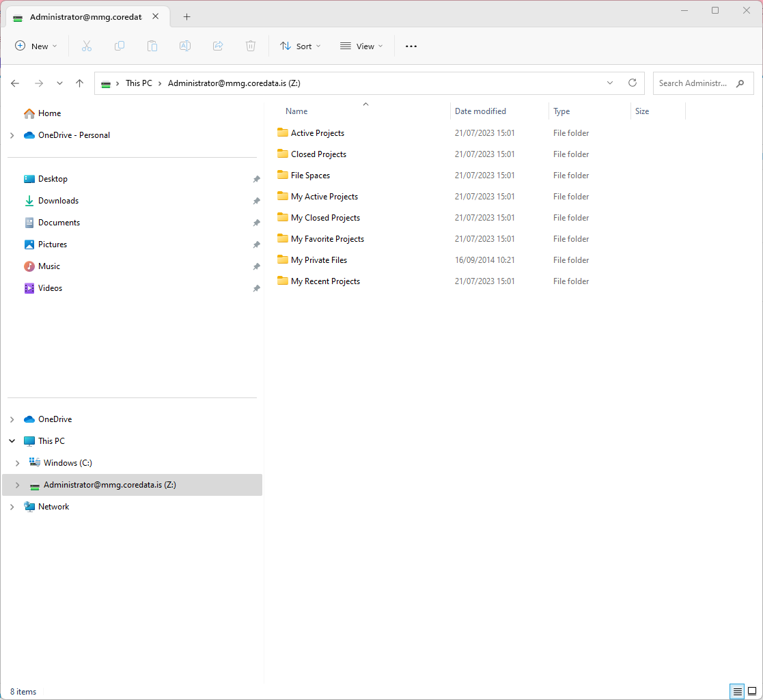Click the Share icon in toolbar
The height and width of the screenshot is (700, 763).
coord(218,46)
